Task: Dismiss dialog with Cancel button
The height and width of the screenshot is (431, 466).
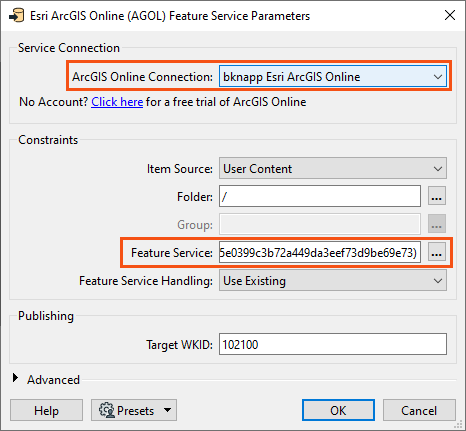Action: coord(419,410)
